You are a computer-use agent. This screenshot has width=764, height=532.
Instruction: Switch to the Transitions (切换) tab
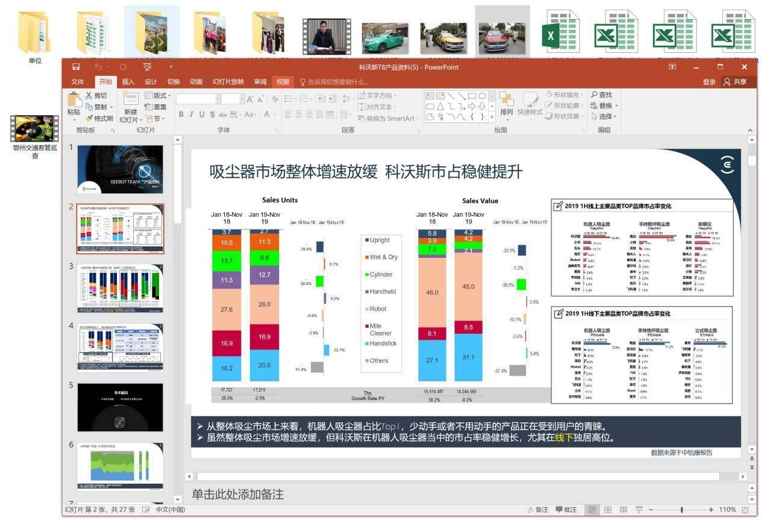click(174, 82)
